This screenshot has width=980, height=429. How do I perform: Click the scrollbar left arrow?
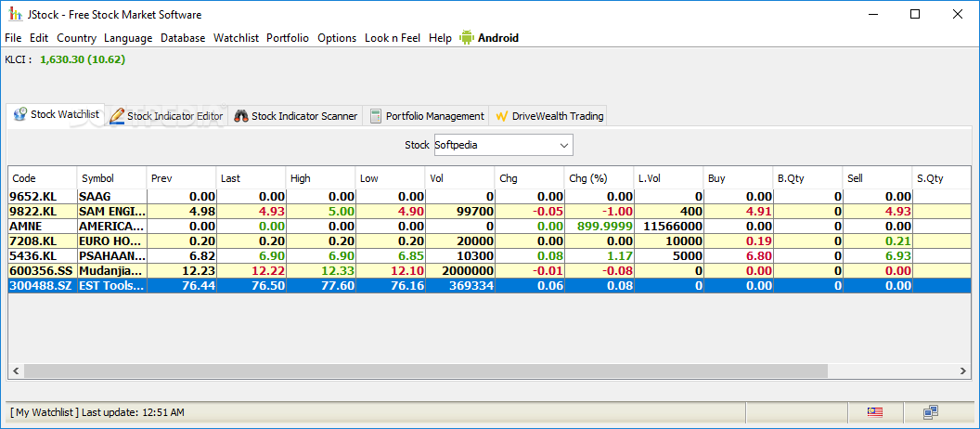coord(16,370)
